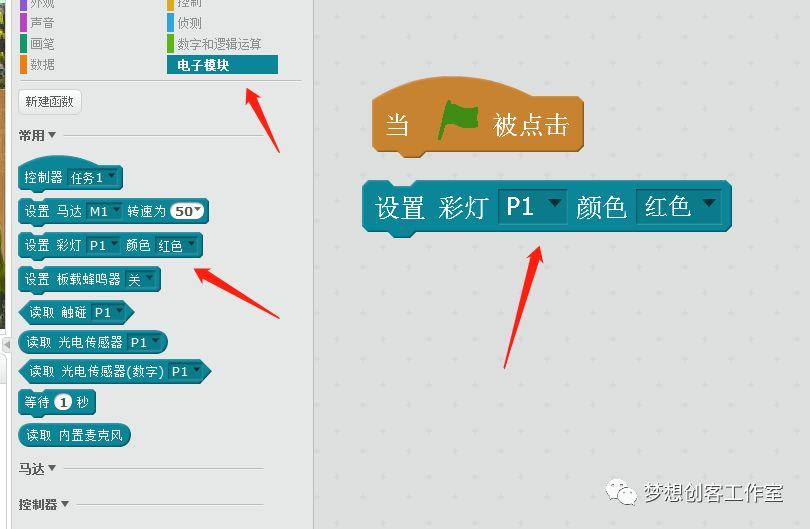Open the M1 motor dropdown
This screenshot has height=529, width=810.
104,211
